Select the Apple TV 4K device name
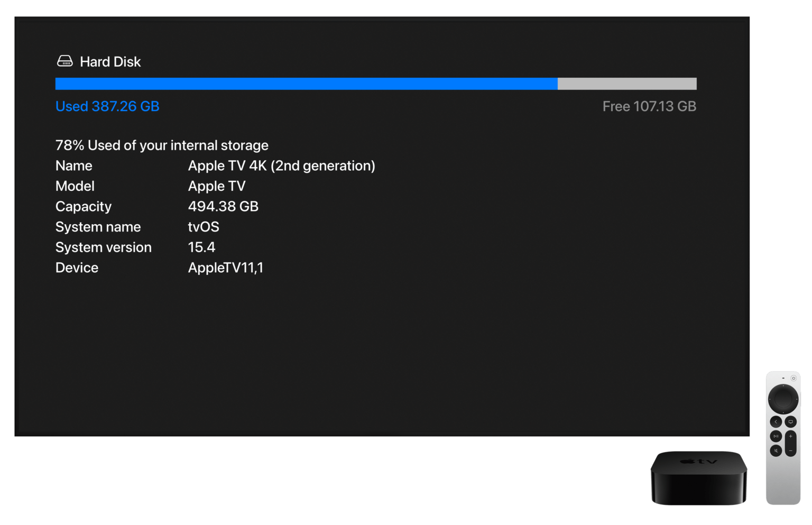The image size is (812, 525). 281,165
